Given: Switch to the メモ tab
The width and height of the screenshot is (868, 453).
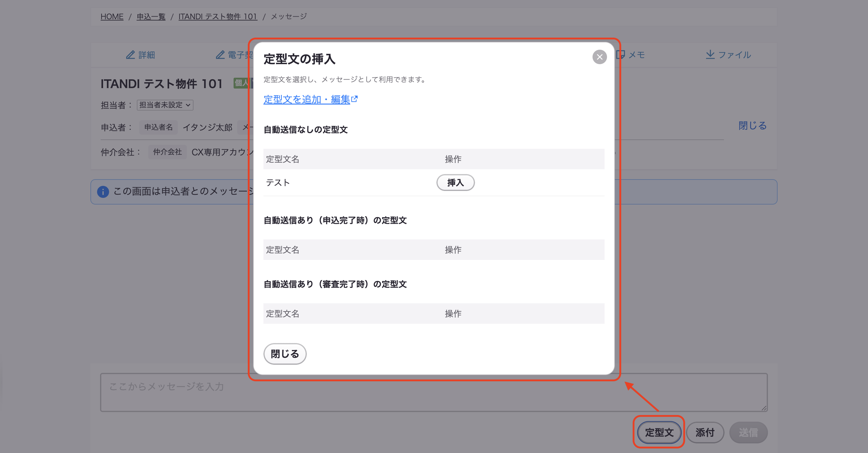Looking at the screenshot, I should (631, 55).
